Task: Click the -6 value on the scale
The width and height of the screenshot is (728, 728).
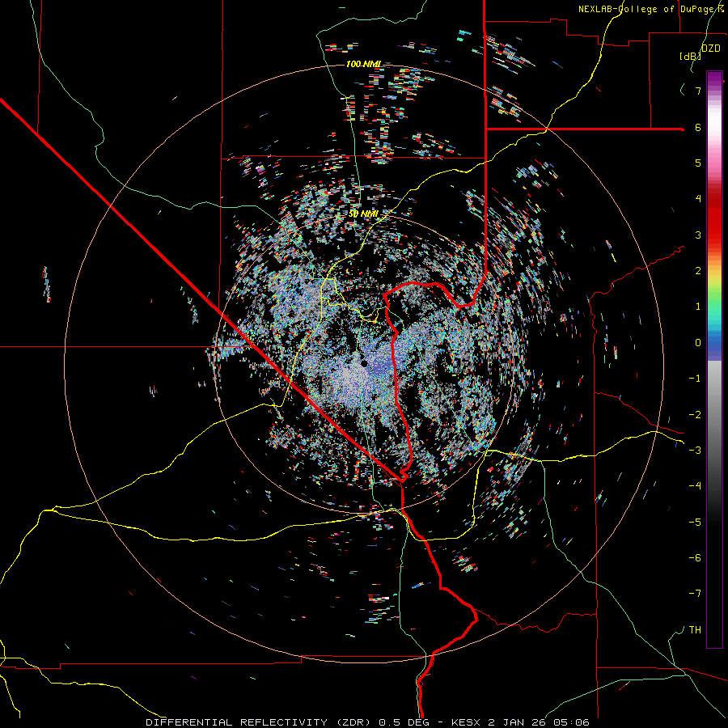Action: pyautogui.click(x=695, y=558)
